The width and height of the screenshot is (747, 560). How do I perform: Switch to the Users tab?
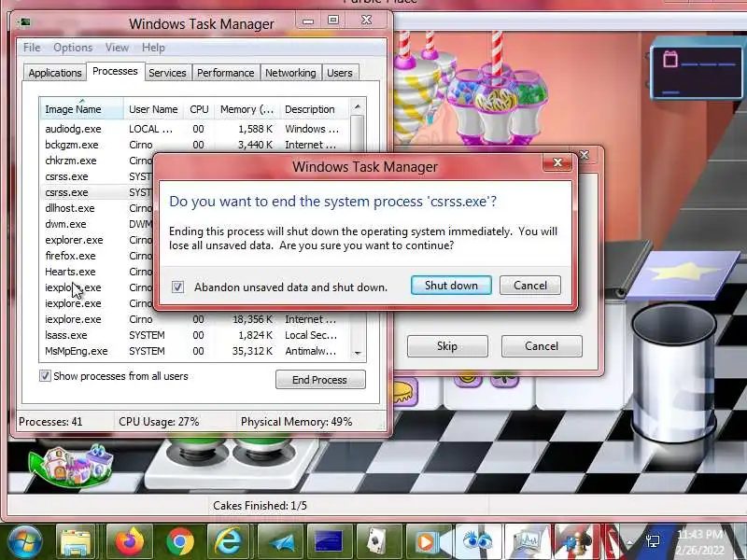(x=340, y=73)
